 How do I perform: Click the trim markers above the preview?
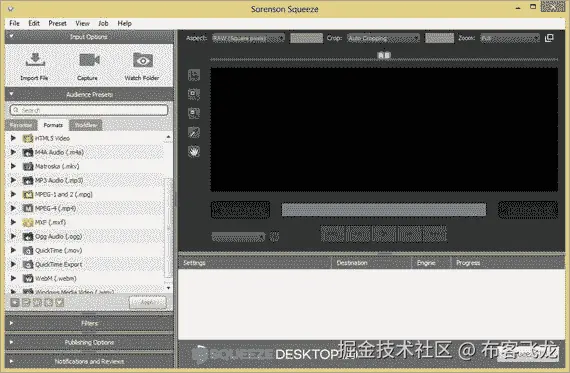(384, 55)
